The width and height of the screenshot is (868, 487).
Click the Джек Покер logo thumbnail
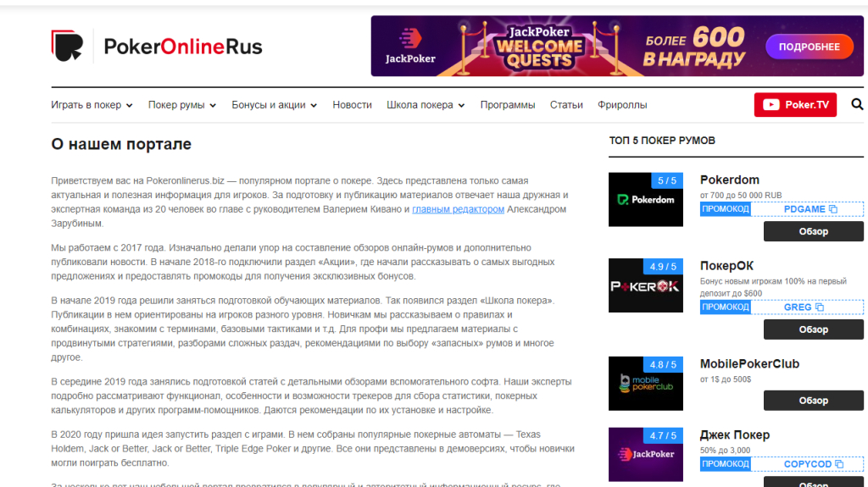point(645,454)
